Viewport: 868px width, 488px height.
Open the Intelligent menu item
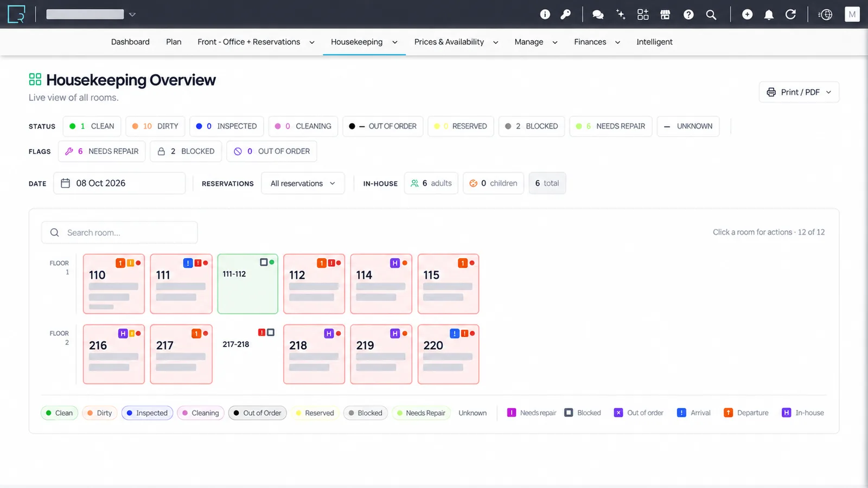coord(654,42)
